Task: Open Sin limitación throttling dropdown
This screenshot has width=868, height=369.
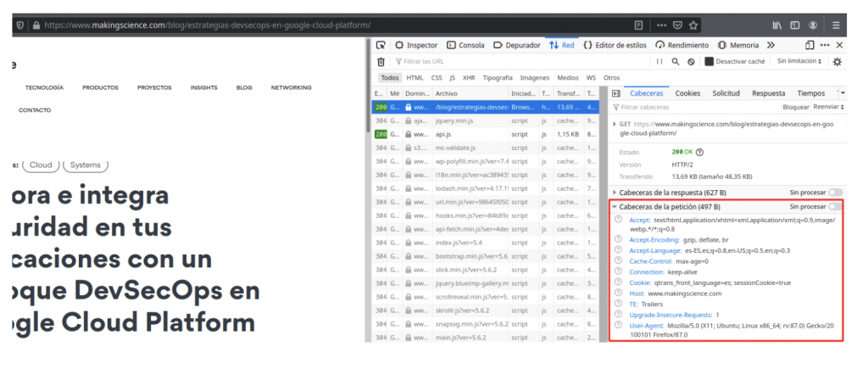Action: point(798,62)
